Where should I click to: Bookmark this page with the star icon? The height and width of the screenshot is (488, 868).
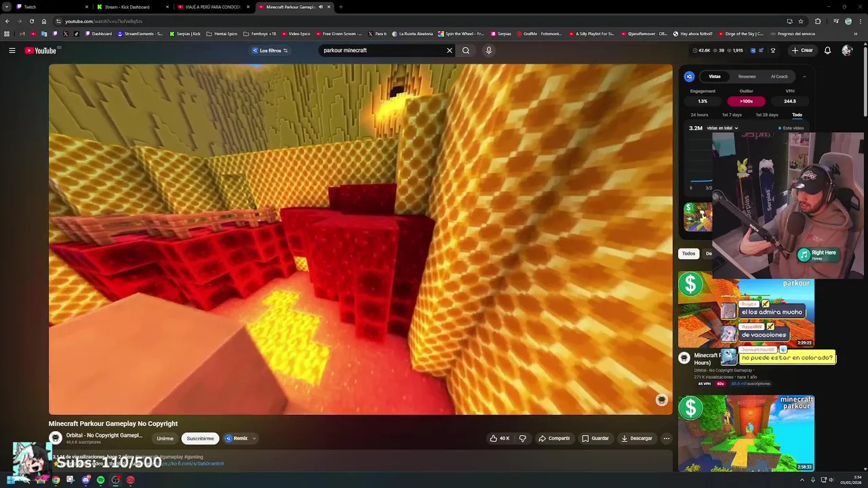tap(801, 21)
